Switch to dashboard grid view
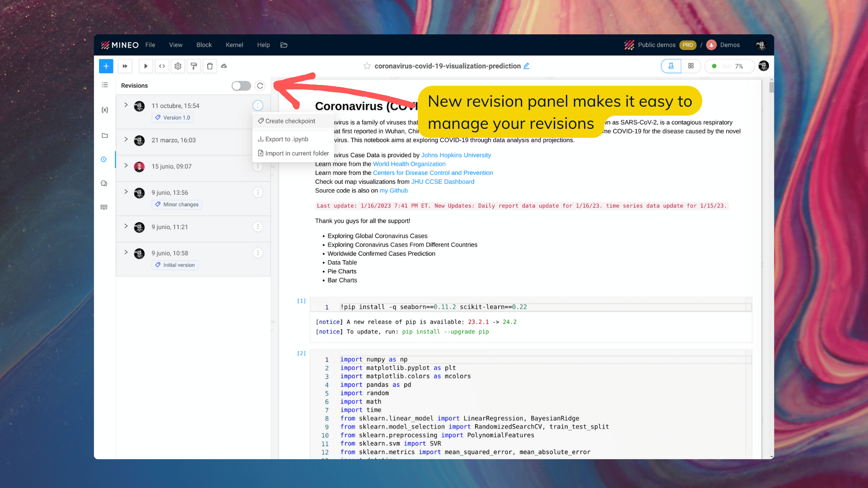The width and height of the screenshot is (868, 488). pos(691,66)
